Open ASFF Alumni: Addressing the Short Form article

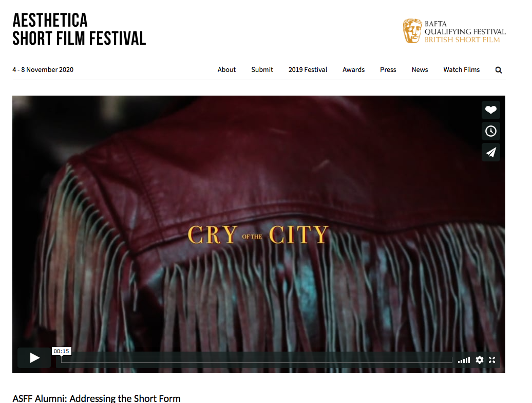97,398
